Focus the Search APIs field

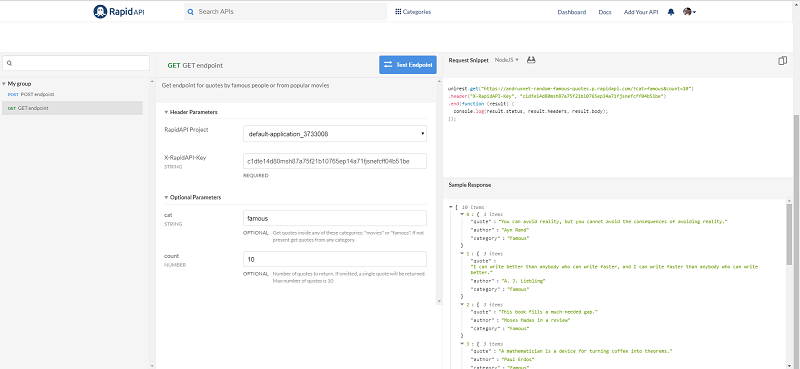click(x=286, y=12)
